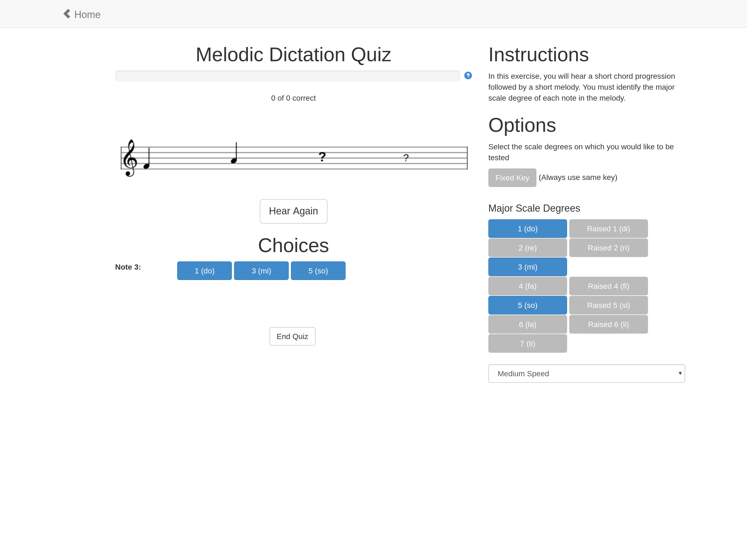Screen dimensions: 747x560
Task: Toggle the Fixed Key option
Action: coord(512,178)
